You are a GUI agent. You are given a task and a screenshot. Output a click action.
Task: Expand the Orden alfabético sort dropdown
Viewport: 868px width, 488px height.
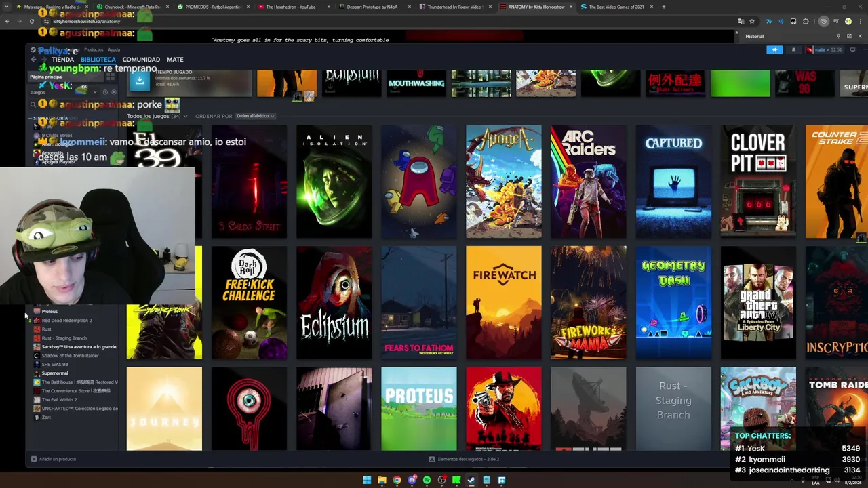tap(255, 116)
